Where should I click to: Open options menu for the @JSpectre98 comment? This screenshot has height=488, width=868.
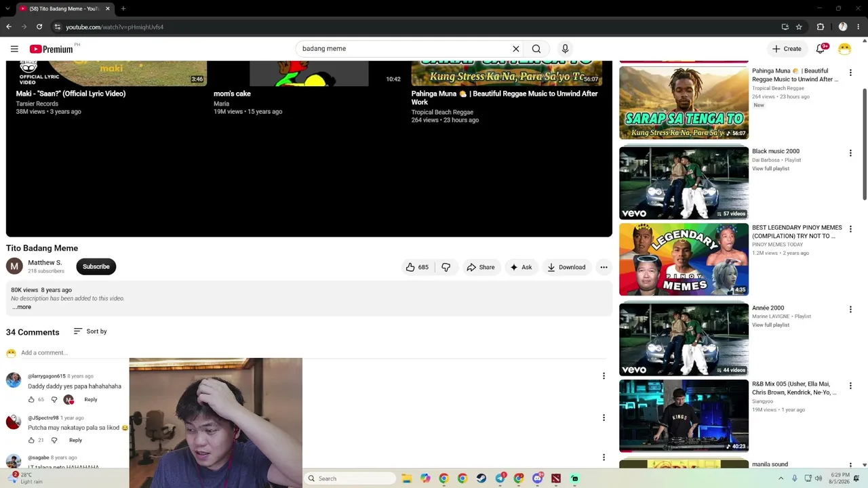(604, 418)
